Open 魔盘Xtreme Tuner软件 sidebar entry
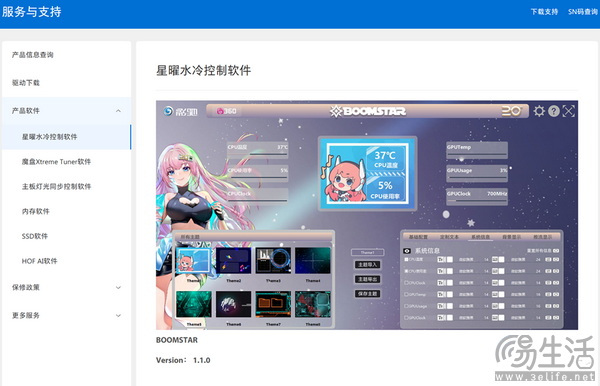 coord(56,161)
